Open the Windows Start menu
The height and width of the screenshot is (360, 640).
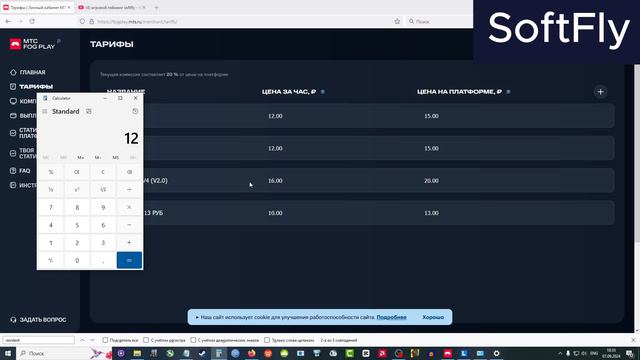point(8,353)
